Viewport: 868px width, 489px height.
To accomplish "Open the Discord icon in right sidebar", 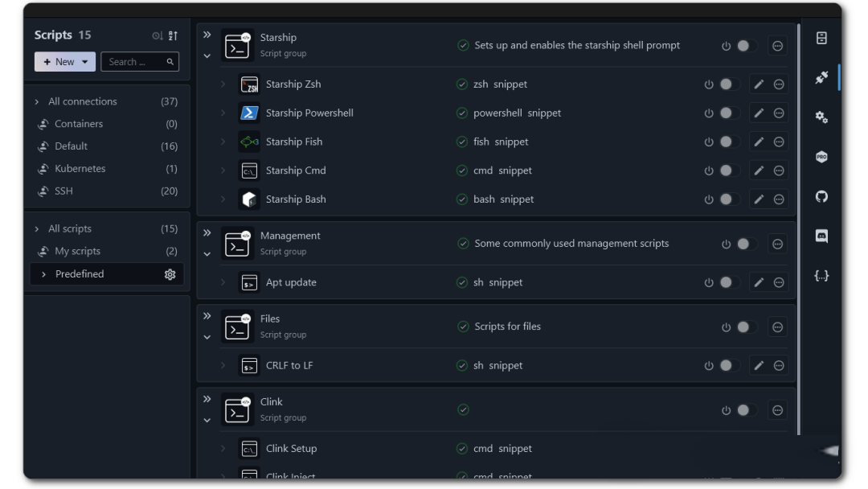I will [821, 236].
